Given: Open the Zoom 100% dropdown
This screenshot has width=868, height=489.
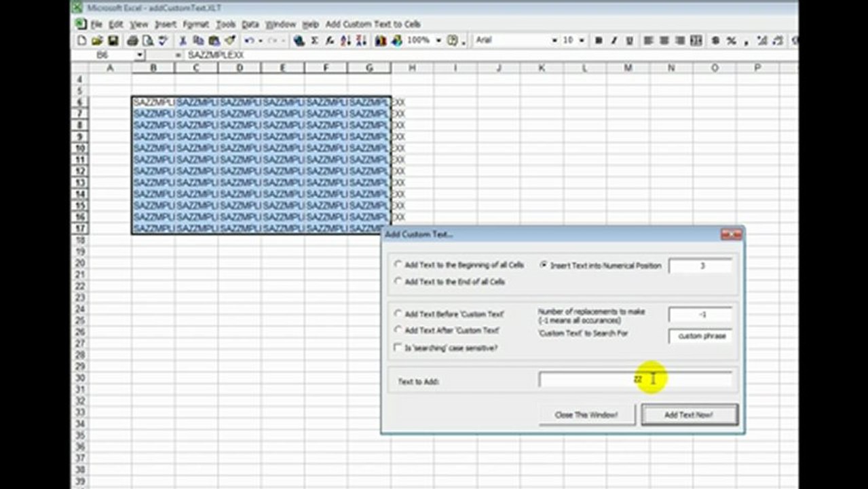Looking at the screenshot, I should coord(438,41).
